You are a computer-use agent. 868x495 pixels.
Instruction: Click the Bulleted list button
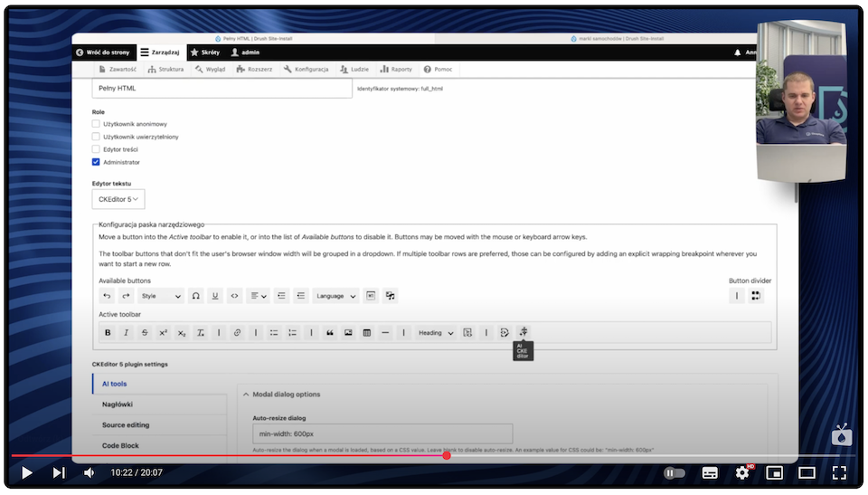pos(274,333)
